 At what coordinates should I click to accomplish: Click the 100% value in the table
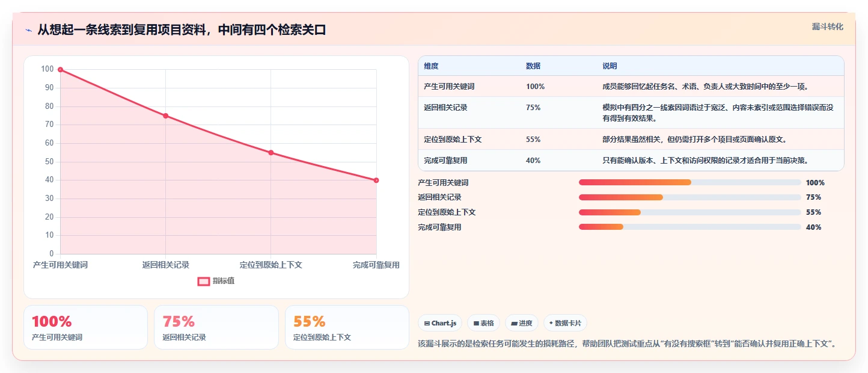(535, 87)
